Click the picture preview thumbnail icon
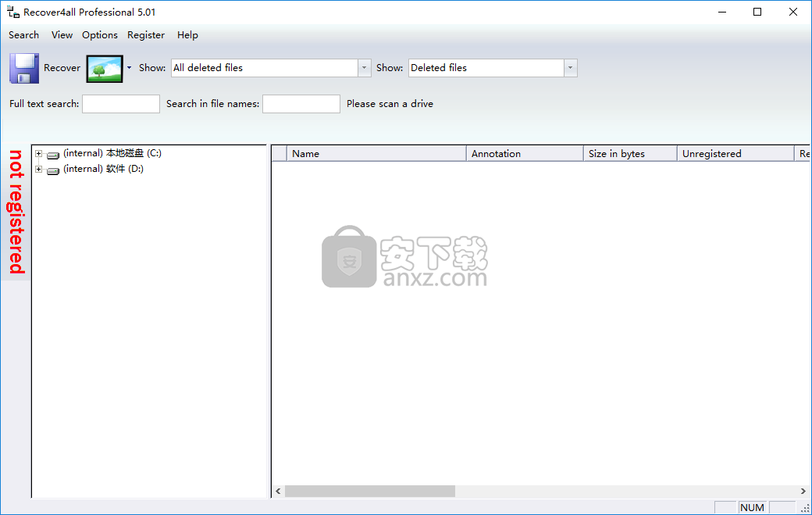 pos(105,69)
